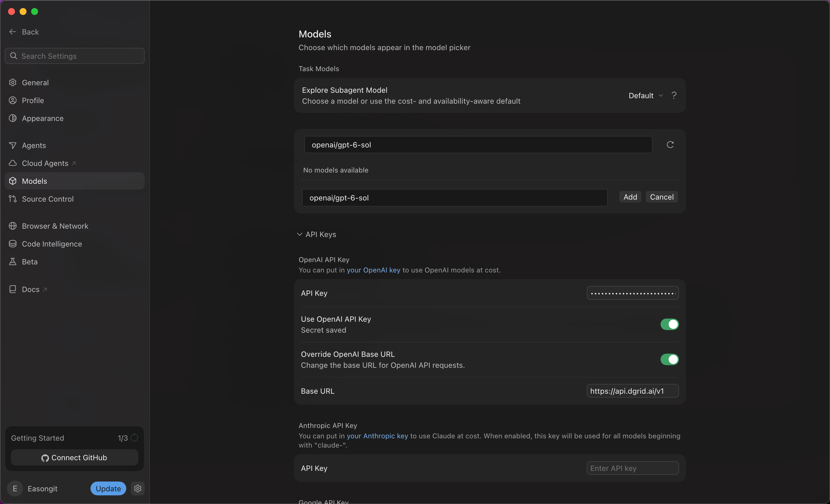Click the 'Secret saved' status text
Viewport: 830px width, 504px height.
click(x=323, y=330)
